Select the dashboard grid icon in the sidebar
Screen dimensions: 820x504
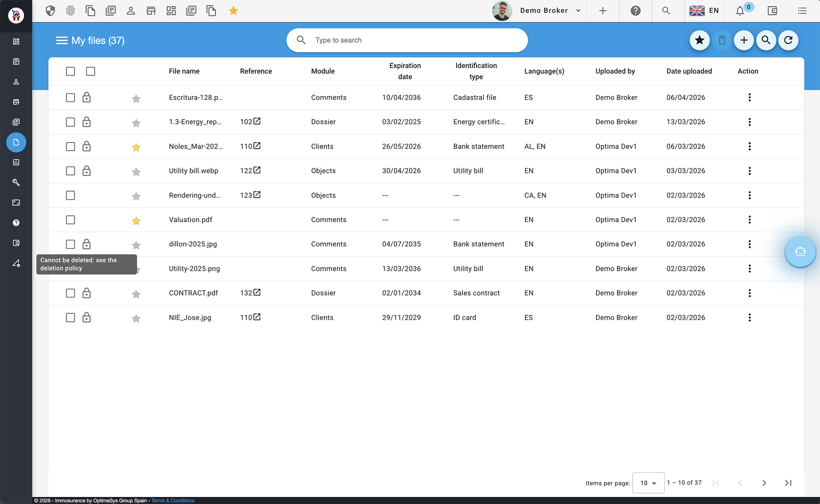(16, 41)
